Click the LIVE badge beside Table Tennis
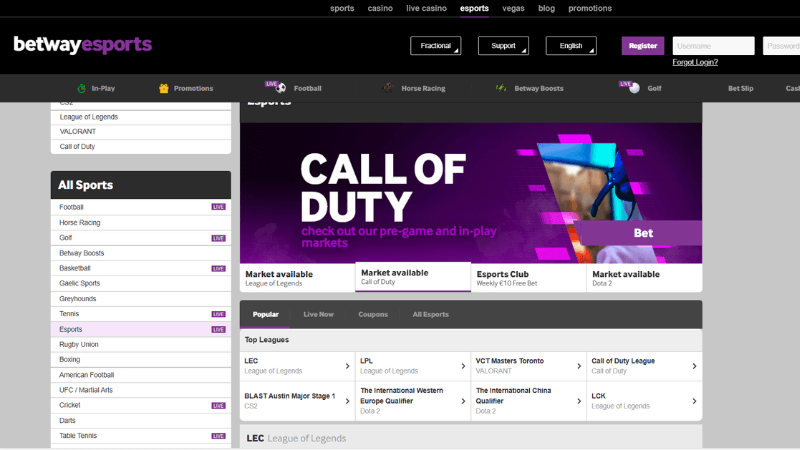800x450 pixels. pyautogui.click(x=218, y=436)
